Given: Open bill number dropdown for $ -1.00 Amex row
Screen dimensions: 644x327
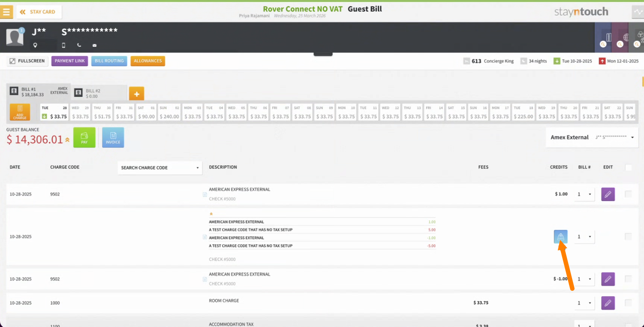Looking at the screenshot, I should click(x=584, y=279).
